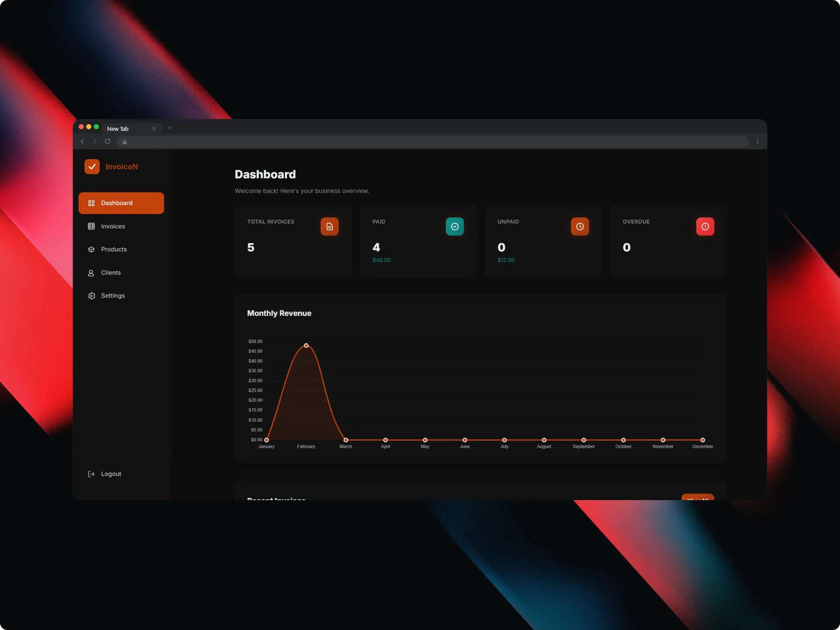
Task: Click the Products box icon
Action: [x=91, y=249]
